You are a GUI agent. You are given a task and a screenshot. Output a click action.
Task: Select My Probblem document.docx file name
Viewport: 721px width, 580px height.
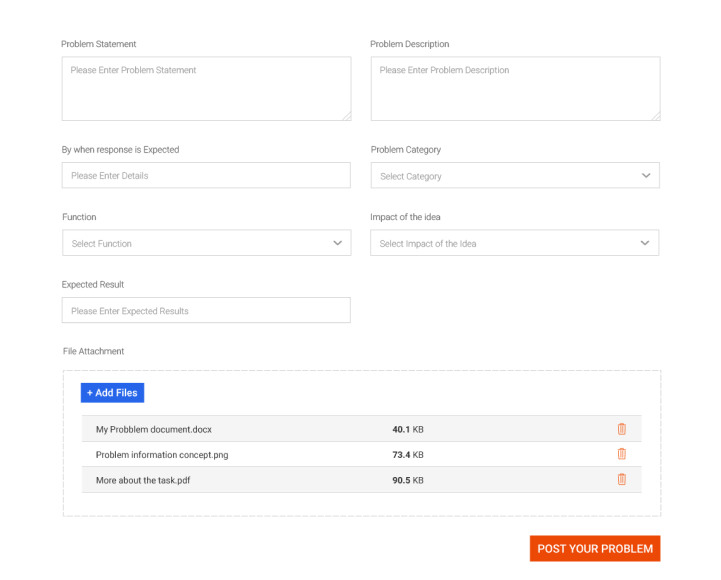pyautogui.click(x=154, y=429)
